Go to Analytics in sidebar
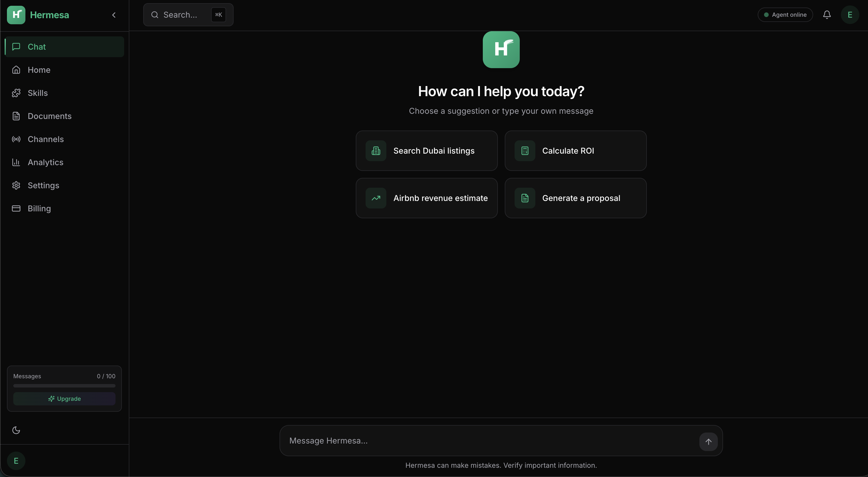868x477 pixels. pos(46,162)
